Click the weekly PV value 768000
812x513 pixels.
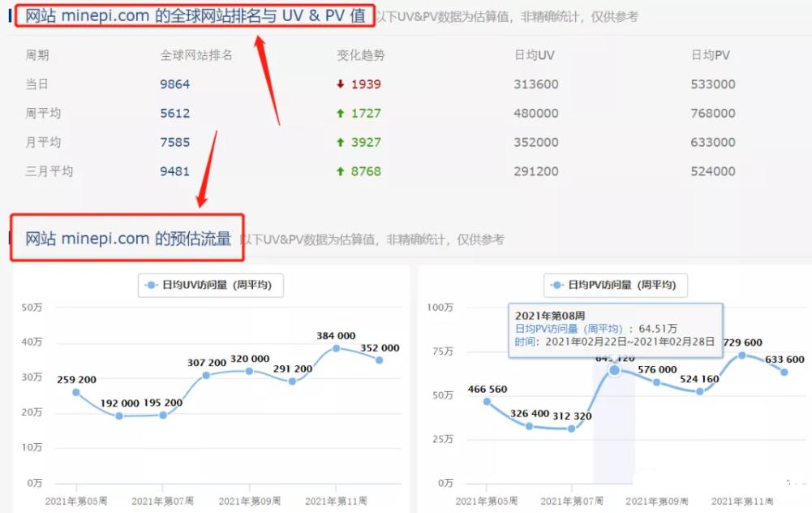(712, 113)
